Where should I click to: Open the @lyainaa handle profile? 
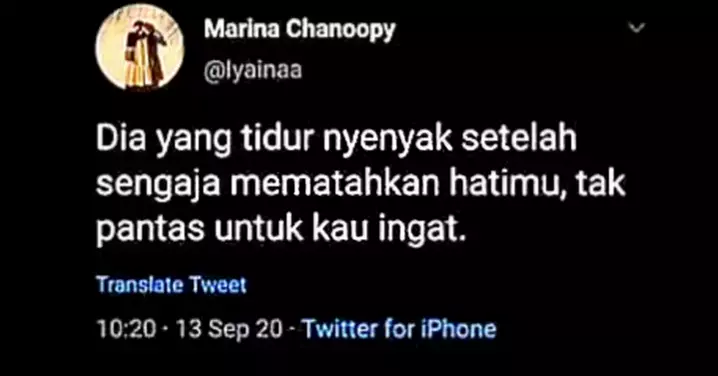pyautogui.click(x=253, y=71)
